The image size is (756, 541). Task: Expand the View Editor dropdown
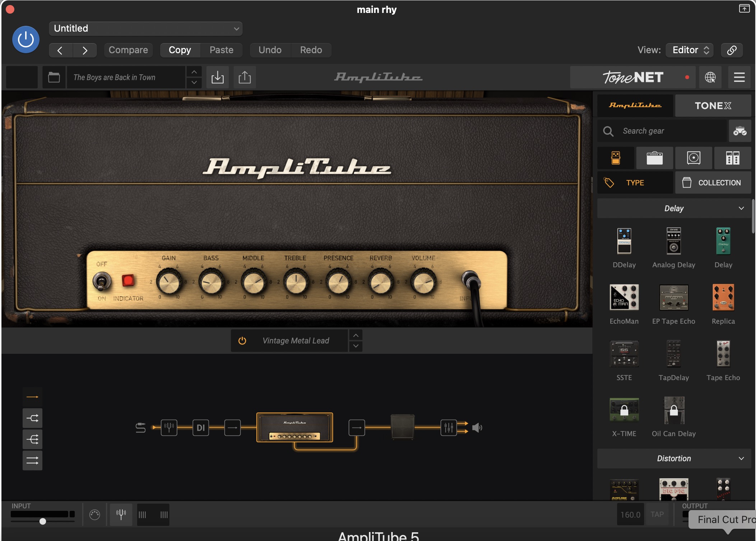690,50
